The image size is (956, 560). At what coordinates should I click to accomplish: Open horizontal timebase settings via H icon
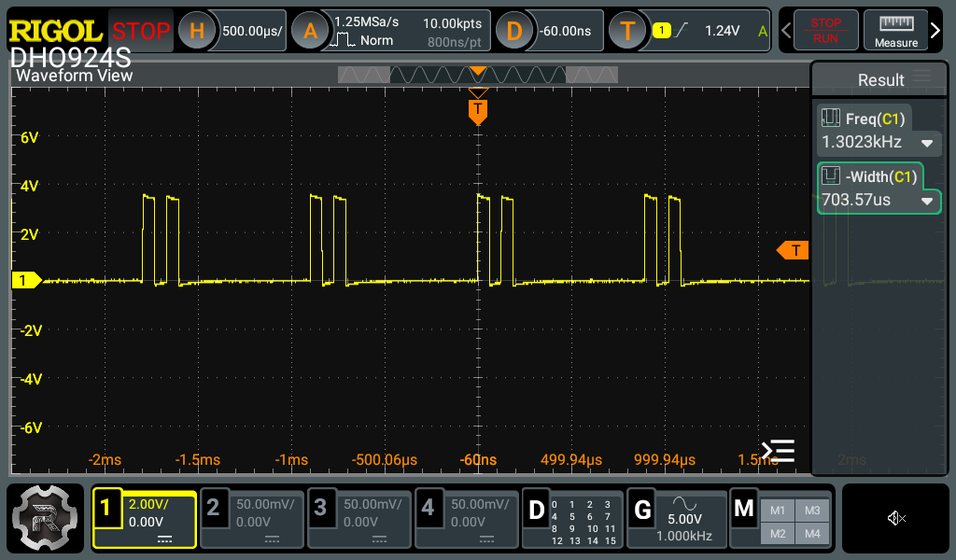pyautogui.click(x=196, y=31)
